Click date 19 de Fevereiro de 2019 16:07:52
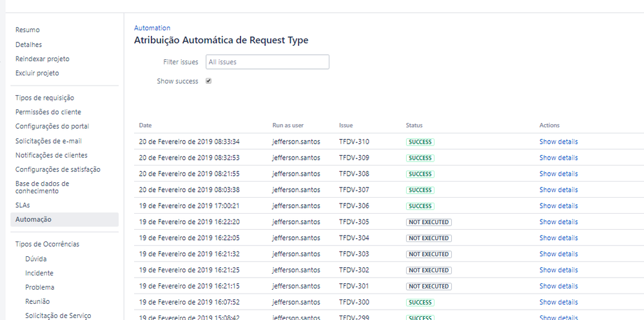 pyautogui.click(x=190, y=302)
